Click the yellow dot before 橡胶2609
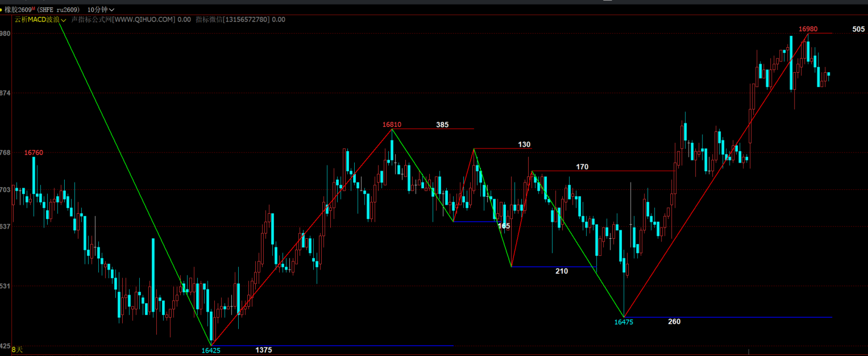 (2, 10)
